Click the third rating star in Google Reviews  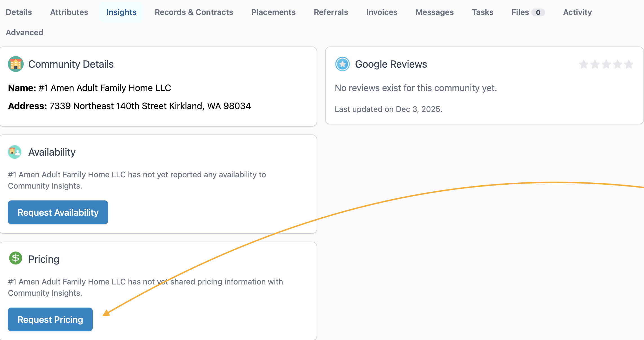(x=606, y=64)
